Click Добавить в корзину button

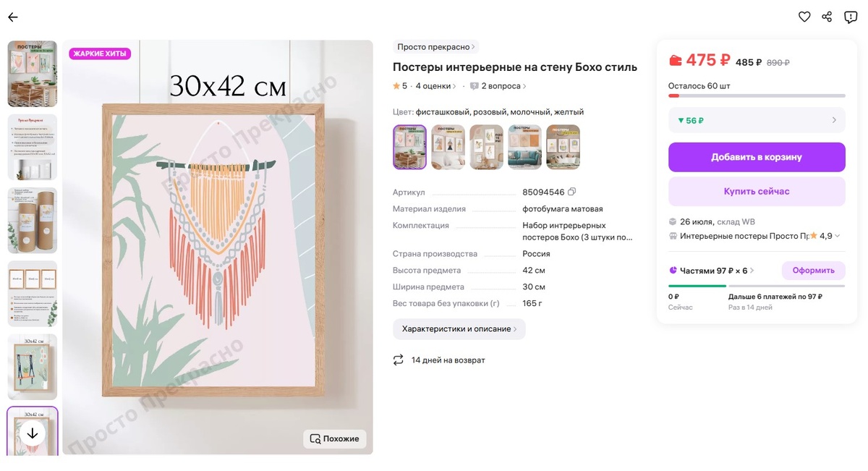click(757, 157)
